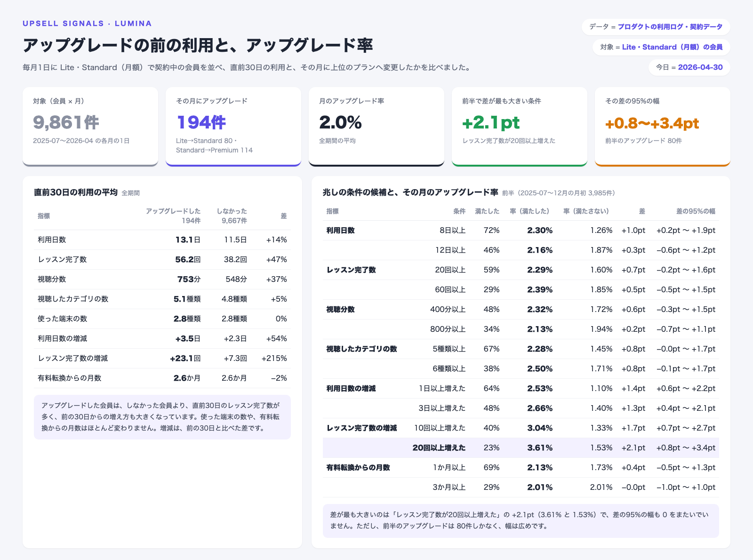This screenshot has height=560, width=753.
Task: Click the –1.0pt 〜 +1.0pt range cell
Action: click(686, 488)
